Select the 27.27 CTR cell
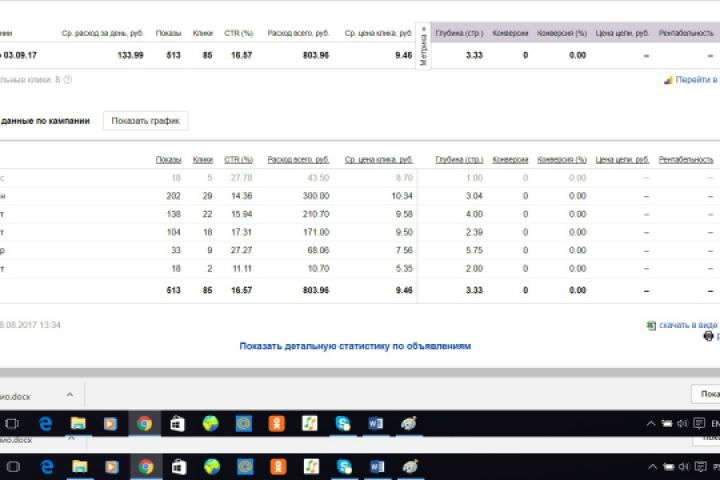 tap(242, 250)
